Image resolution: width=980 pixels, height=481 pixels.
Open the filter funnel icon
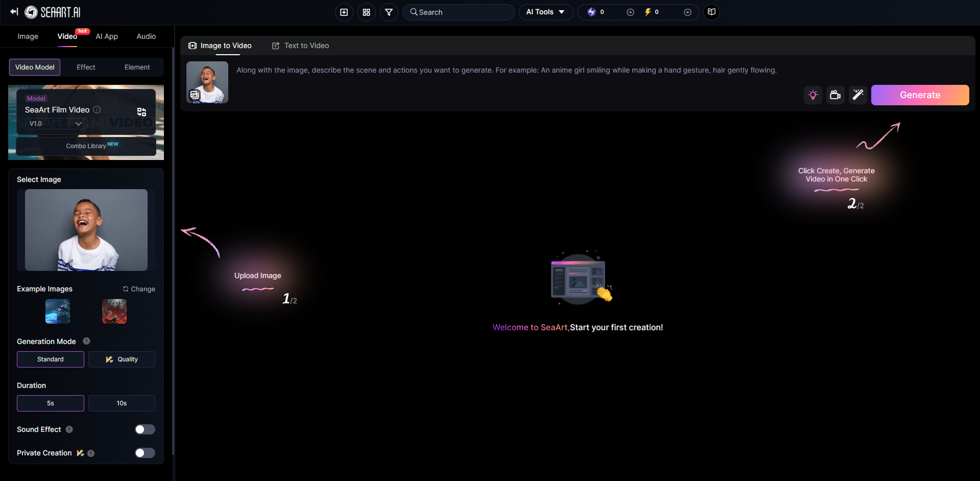389,12
